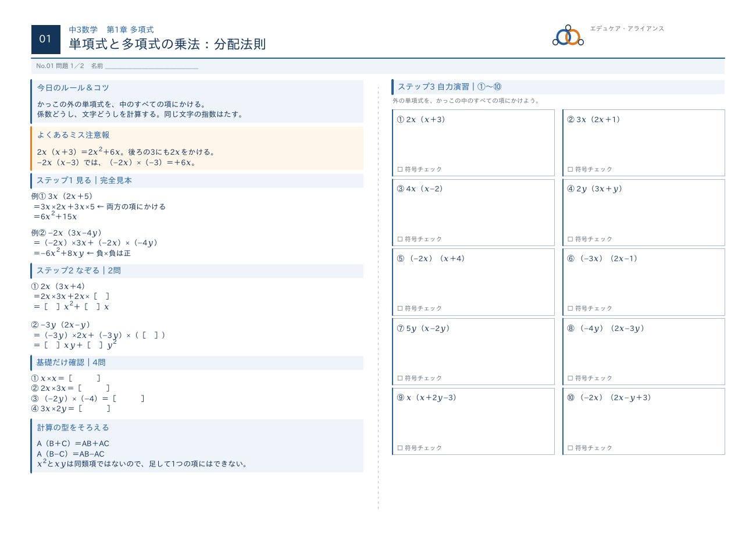Click tracing problem ① 2x（3x+4）
The image size is (756, 534).
pos(58,286)
